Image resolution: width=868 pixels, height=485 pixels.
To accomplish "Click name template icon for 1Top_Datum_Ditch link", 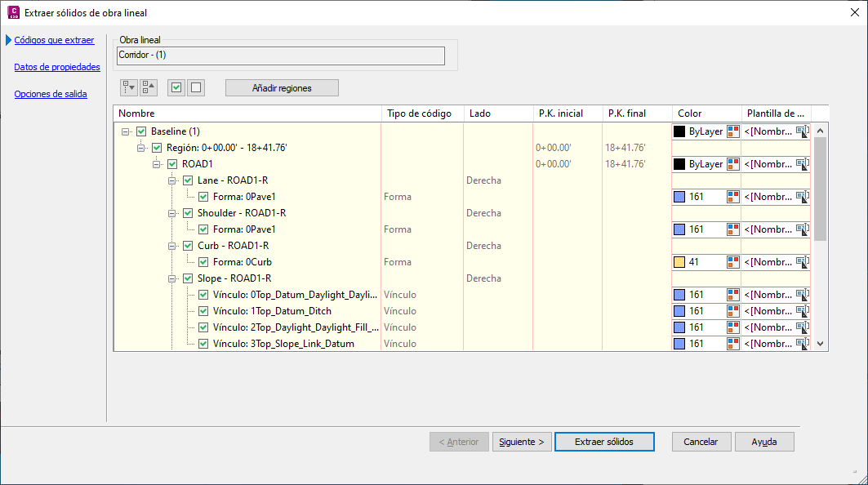I will click(803, 311).
